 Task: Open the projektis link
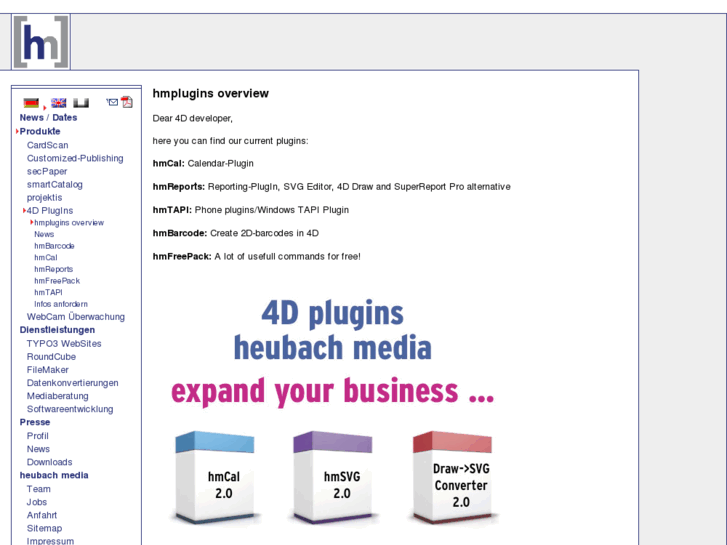(x=45, y=198)
